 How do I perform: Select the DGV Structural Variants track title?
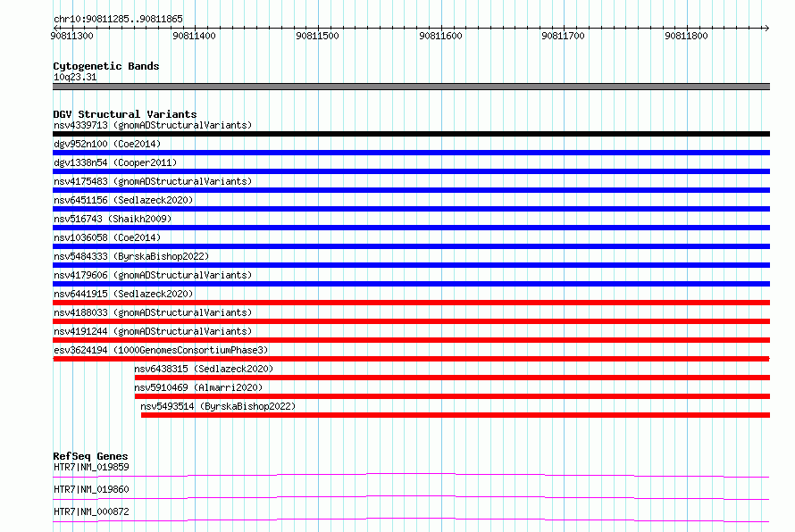pos(125,114)
